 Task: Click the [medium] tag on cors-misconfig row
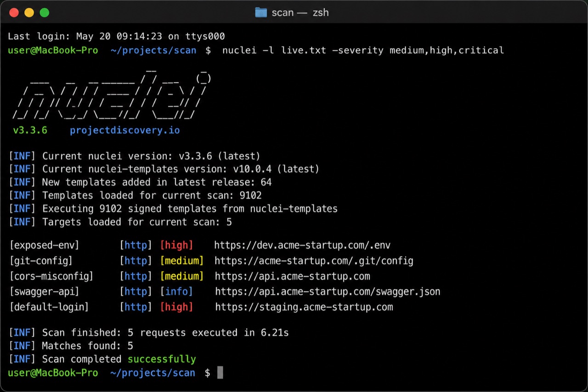pos(181,276)
